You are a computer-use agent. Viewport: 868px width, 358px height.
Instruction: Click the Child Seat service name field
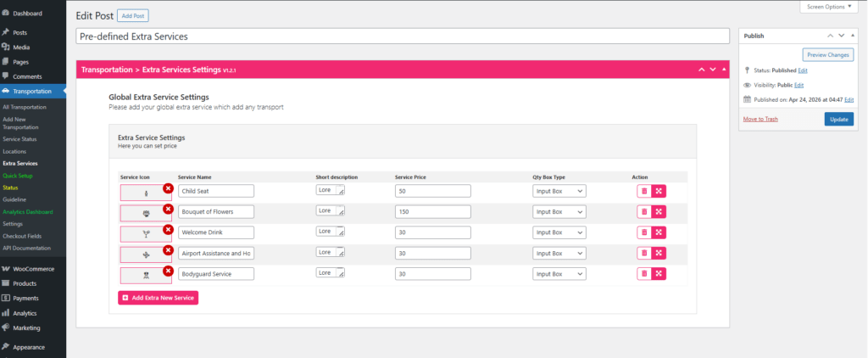(216, 191)
